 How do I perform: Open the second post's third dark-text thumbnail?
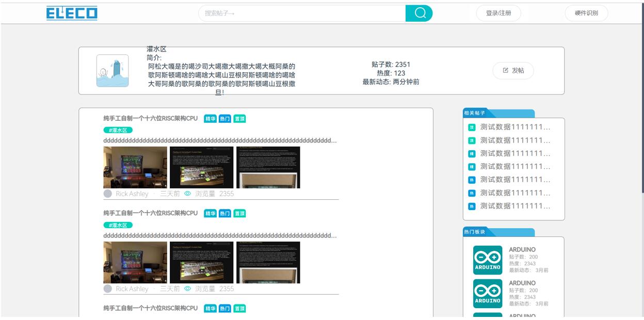coord(268,262)
